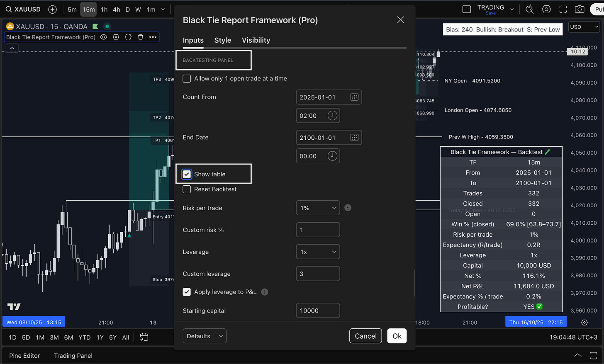604x364 pixels.
Task: Switch to the Inputs tab
Action: [193, 40]
